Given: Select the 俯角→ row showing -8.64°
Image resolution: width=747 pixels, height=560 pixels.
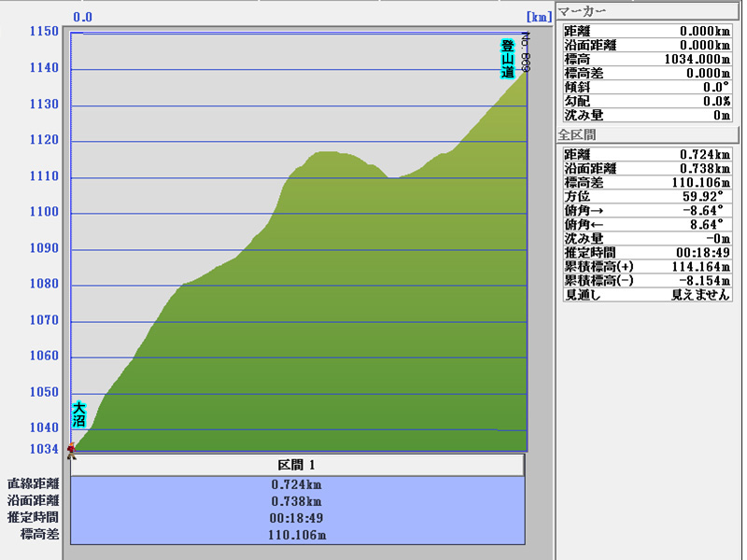Looking at the screenshot, I should [648, 211].
